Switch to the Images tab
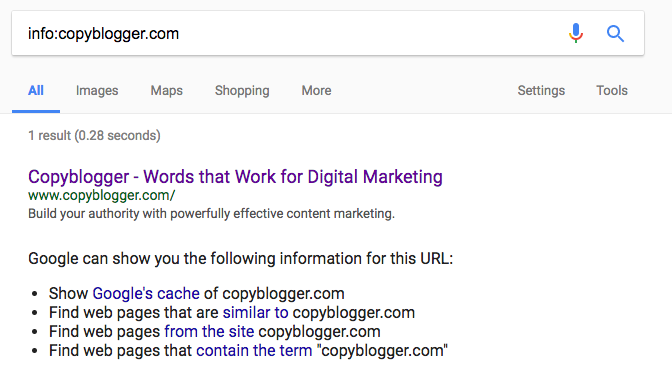 [x=97, y=90]
